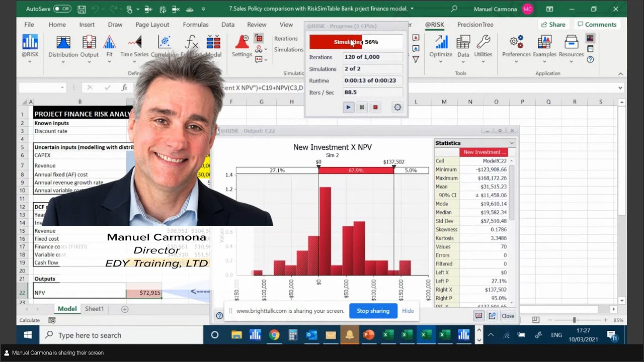The image size is (644, 362).
Task: Click the Share button
Action: [553, 25]
